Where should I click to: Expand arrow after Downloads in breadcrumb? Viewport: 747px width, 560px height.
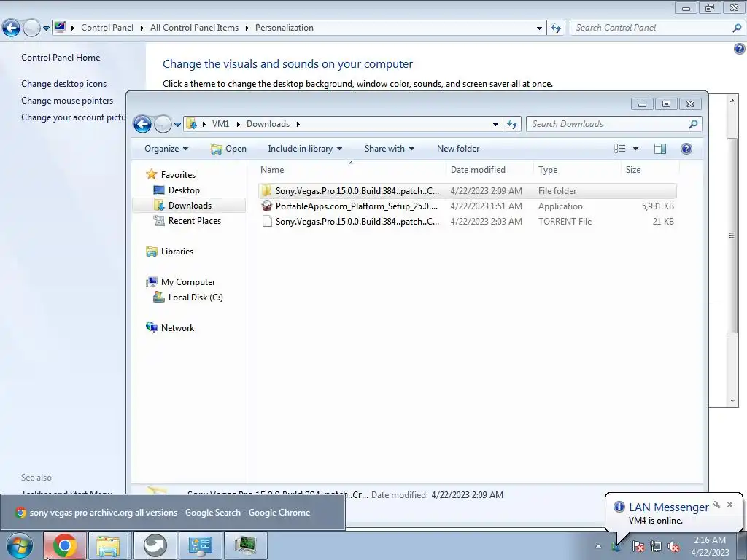298,124
